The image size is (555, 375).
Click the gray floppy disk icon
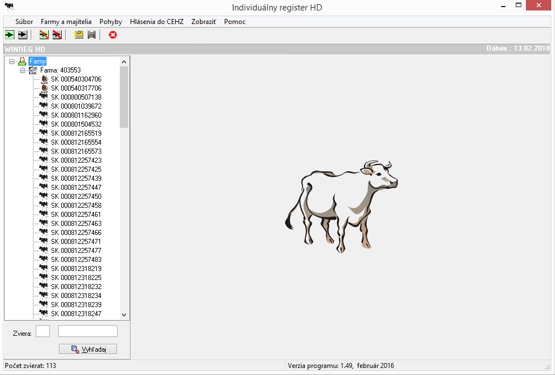(x=91, y=35)
